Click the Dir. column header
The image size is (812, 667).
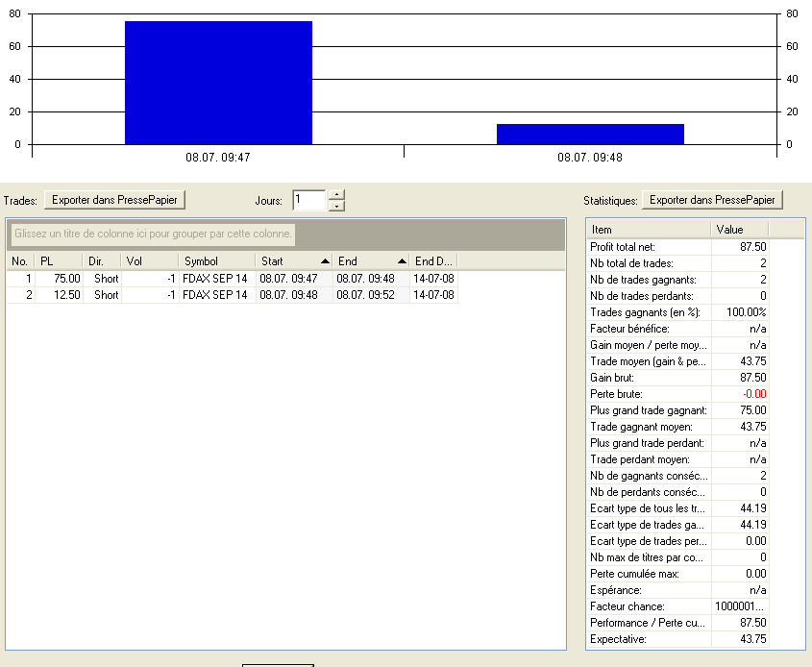tap(101, 261)
